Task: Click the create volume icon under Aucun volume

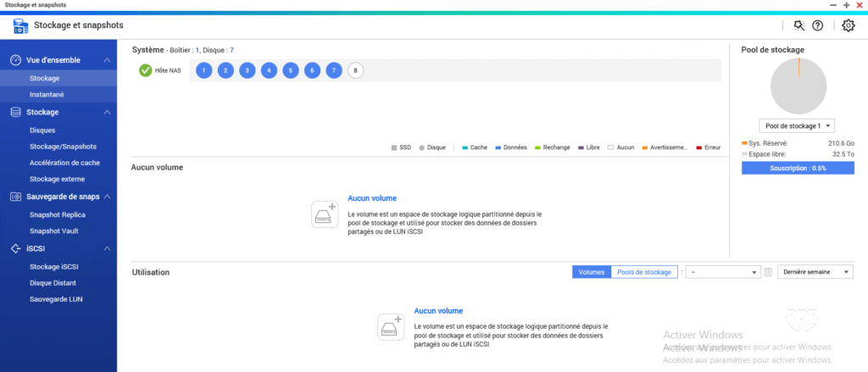Action: 324,214
